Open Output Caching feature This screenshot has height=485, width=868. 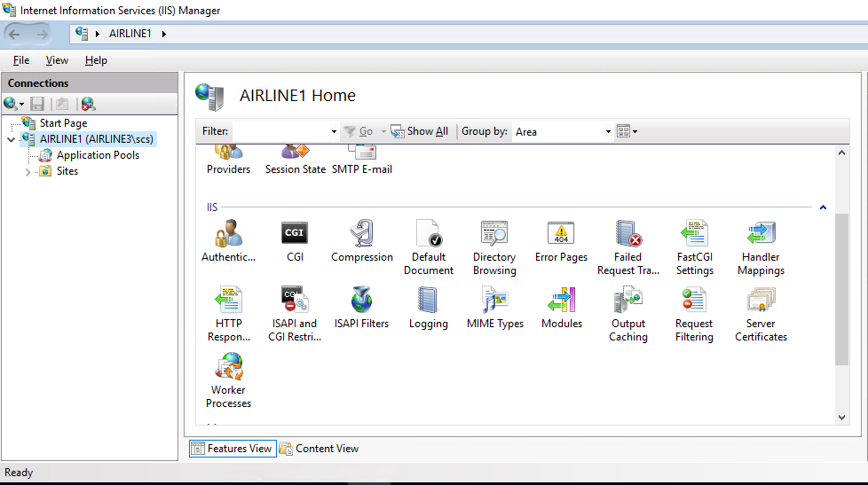(x=628, y=314)
